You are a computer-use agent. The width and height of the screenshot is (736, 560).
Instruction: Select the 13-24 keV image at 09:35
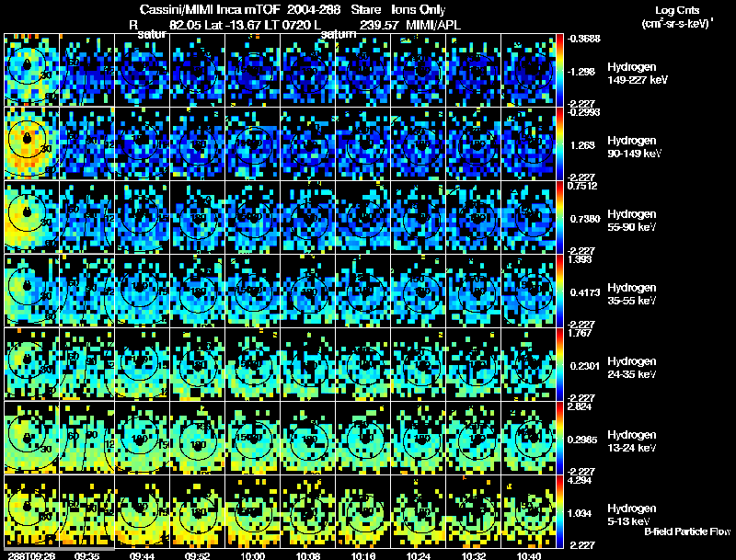(86, 438)
